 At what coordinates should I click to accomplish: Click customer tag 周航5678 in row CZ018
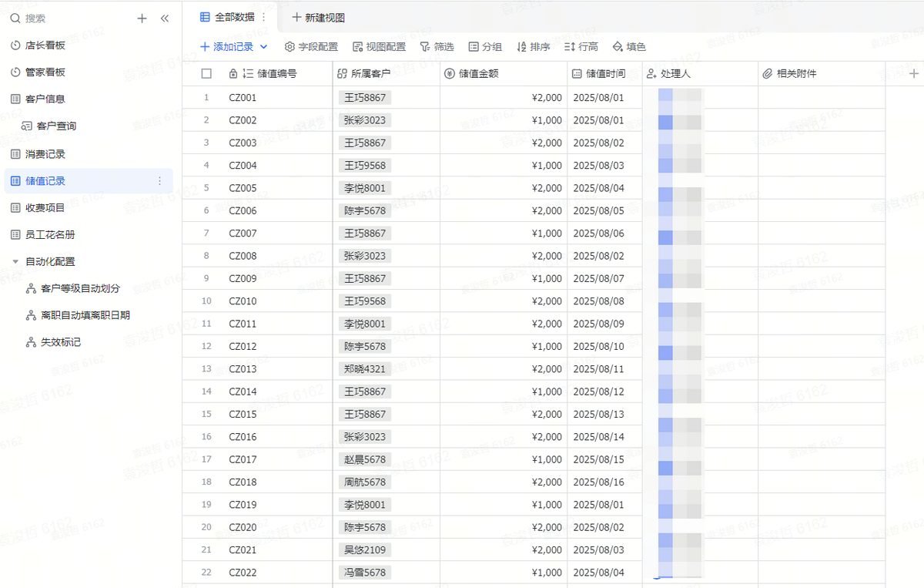pyautogui.click(x=365, y=482)
